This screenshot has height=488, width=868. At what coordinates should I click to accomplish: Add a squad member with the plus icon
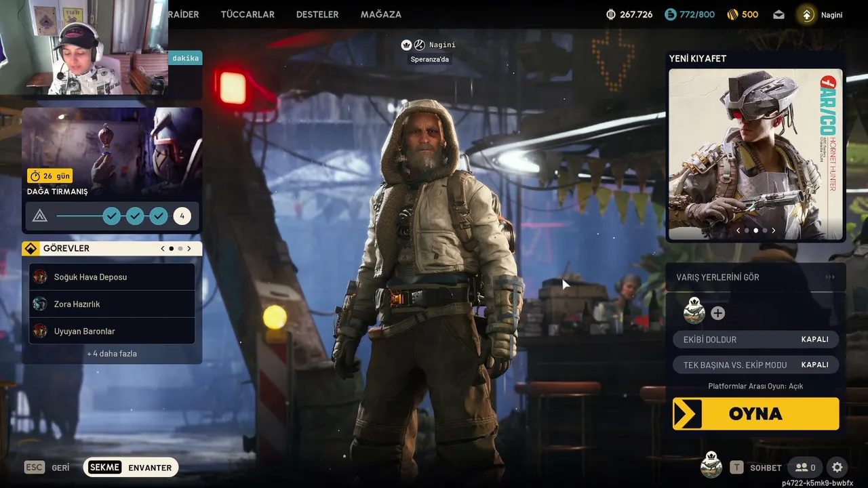coord(717,313)
